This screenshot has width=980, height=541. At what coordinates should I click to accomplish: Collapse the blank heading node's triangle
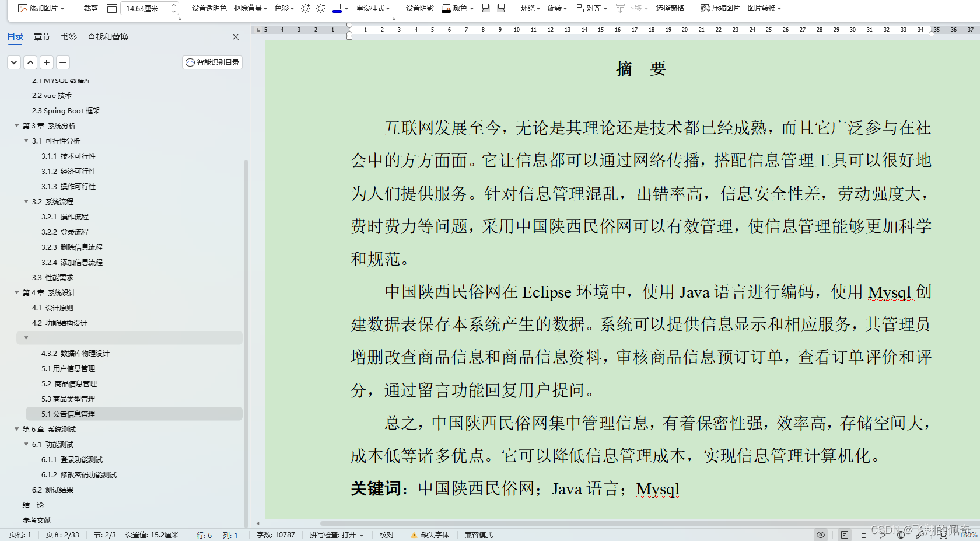click(26, 338)
